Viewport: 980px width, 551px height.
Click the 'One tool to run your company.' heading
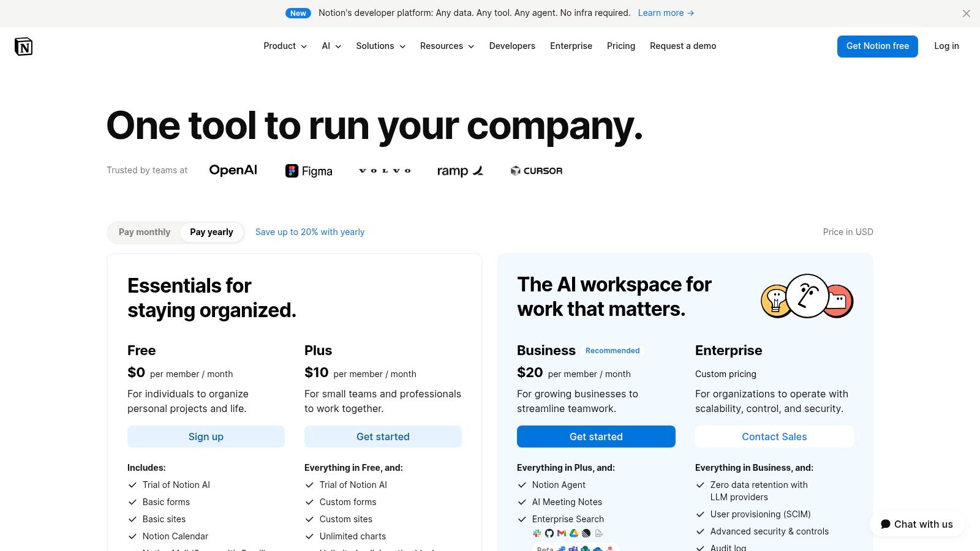click(x=375, y=126)
